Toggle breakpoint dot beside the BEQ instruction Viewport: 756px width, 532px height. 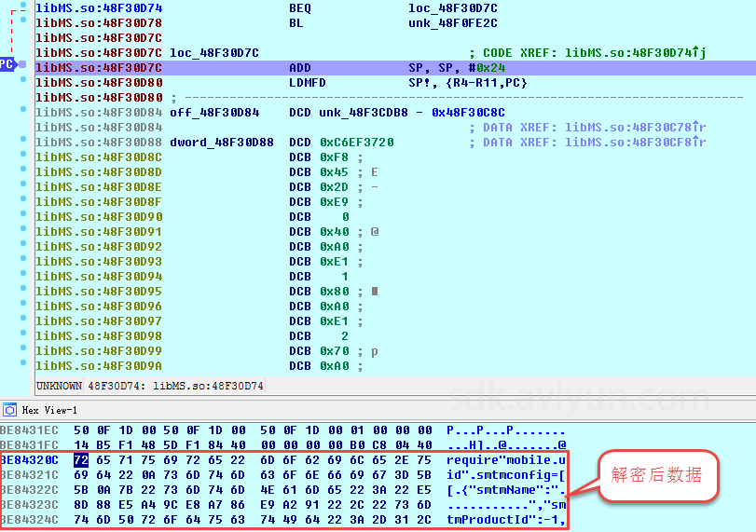point(23,5)
